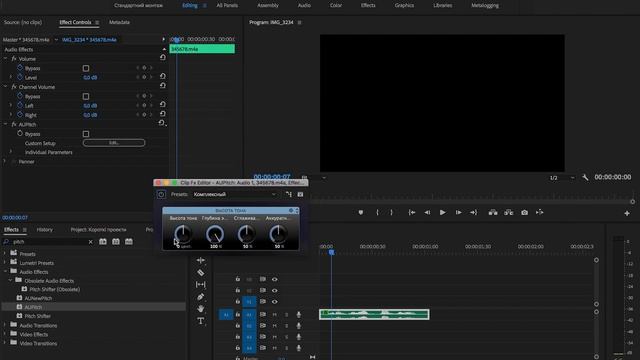The image size is (640, 360).
Task: Collapse the Volume effect
Action: [5, 59]
